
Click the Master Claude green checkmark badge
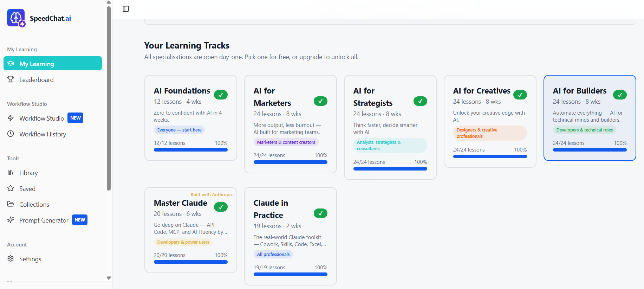[221, 207]
